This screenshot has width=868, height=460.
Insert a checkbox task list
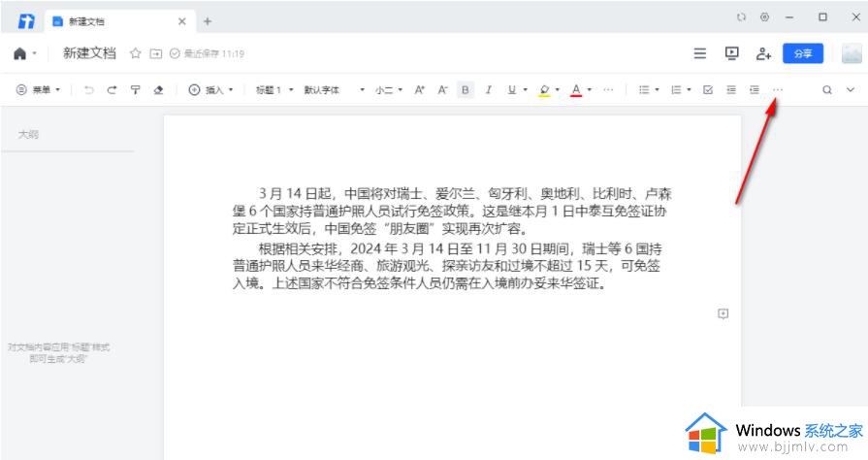click(708, 90)
